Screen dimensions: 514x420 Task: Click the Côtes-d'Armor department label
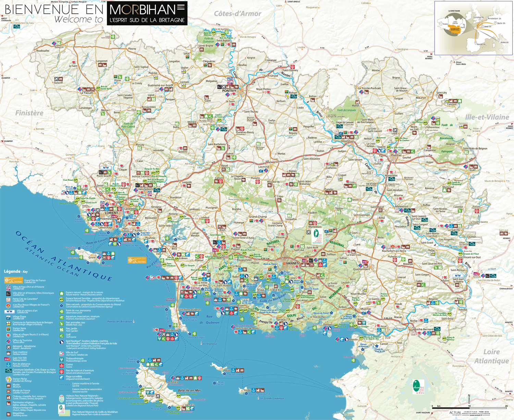(x=238, y=14)
